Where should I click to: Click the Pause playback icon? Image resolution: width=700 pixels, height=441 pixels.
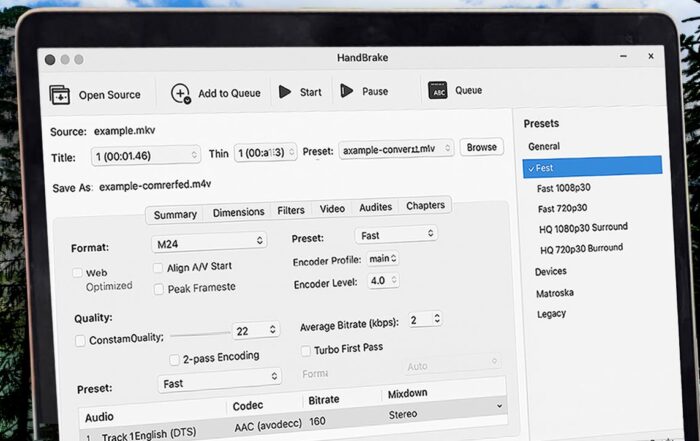(x=346, y=91)
